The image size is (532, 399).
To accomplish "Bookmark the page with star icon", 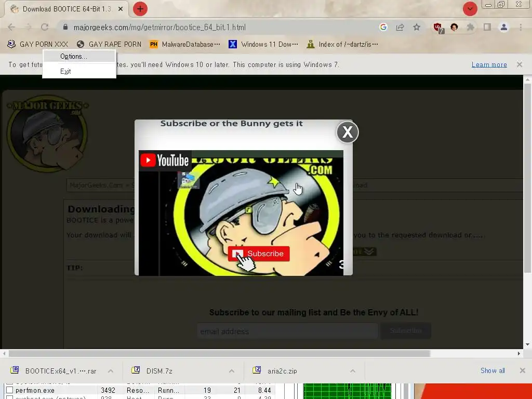I will 417,27.
